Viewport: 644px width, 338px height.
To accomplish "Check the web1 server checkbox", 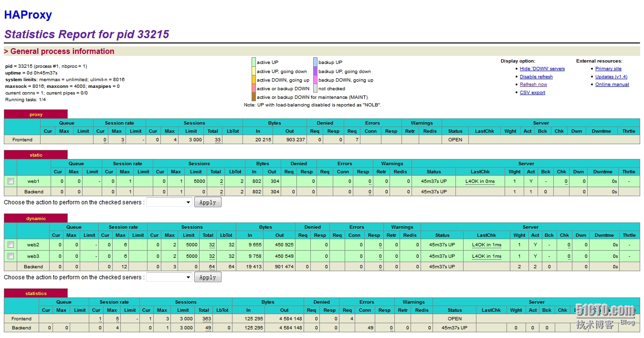I will (11, 181).
